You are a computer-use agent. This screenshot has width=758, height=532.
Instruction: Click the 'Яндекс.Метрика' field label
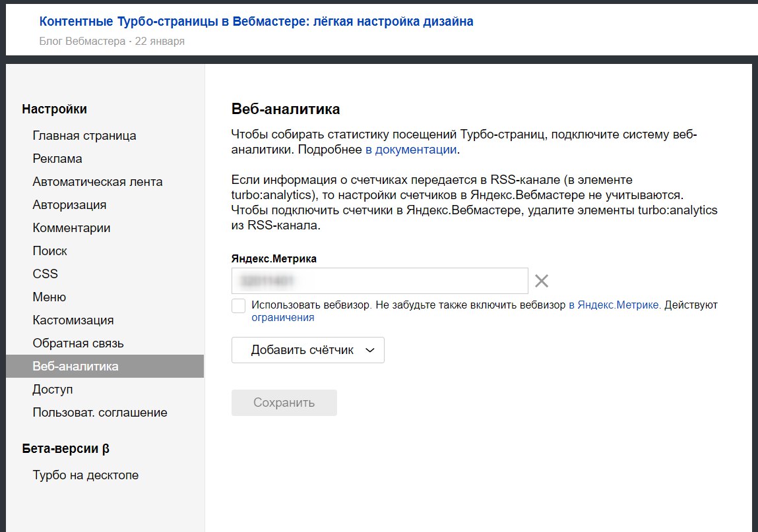pos(274,258)
